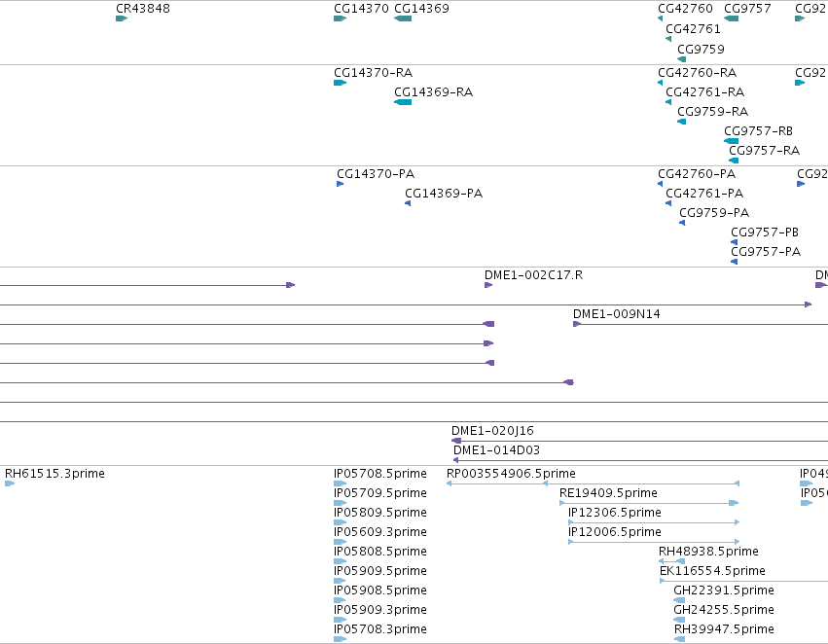Open the DME1-020J16 clone label
The image size is (828, 644).
[x=492, y=431]
